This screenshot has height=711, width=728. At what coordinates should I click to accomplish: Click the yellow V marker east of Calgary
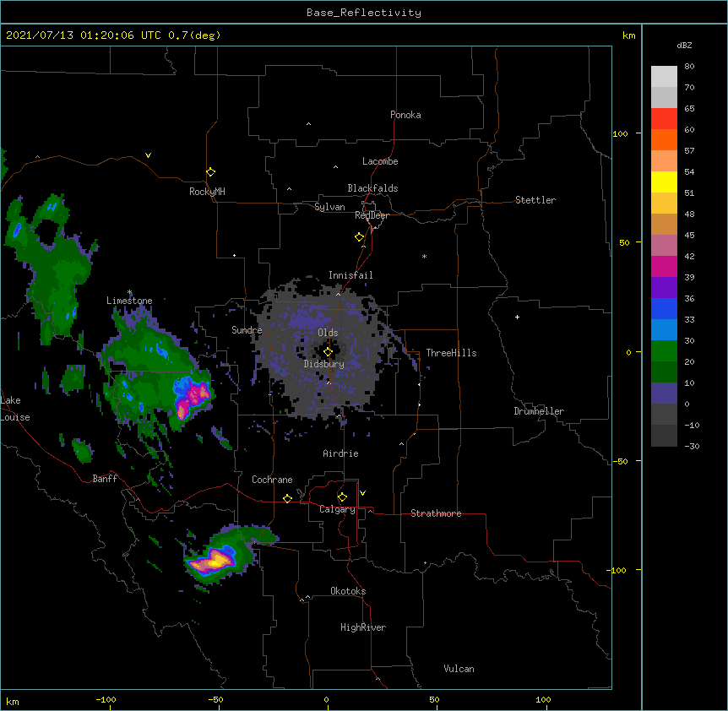click(362, 493)
